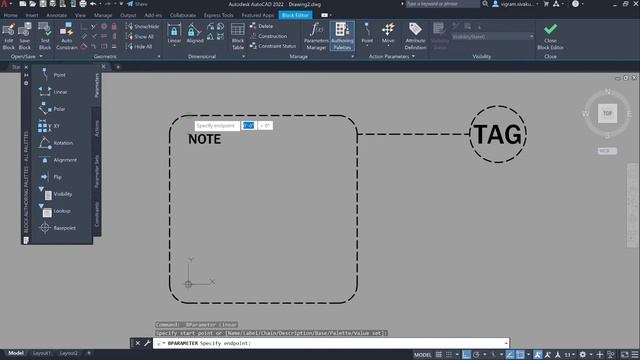Select the Block Editor ribbon tab
This screenshot has height=360, width=640.
click(x=296, y=15)
